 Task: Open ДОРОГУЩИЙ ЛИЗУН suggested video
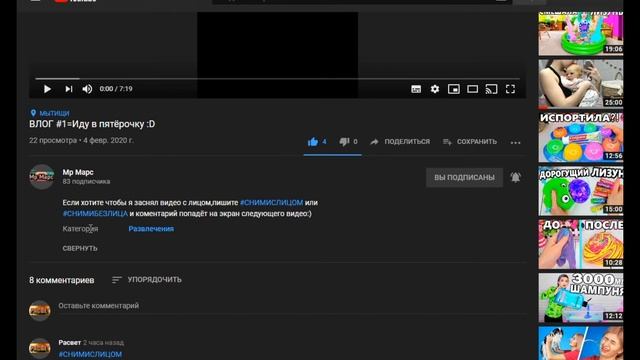point(581,191)
